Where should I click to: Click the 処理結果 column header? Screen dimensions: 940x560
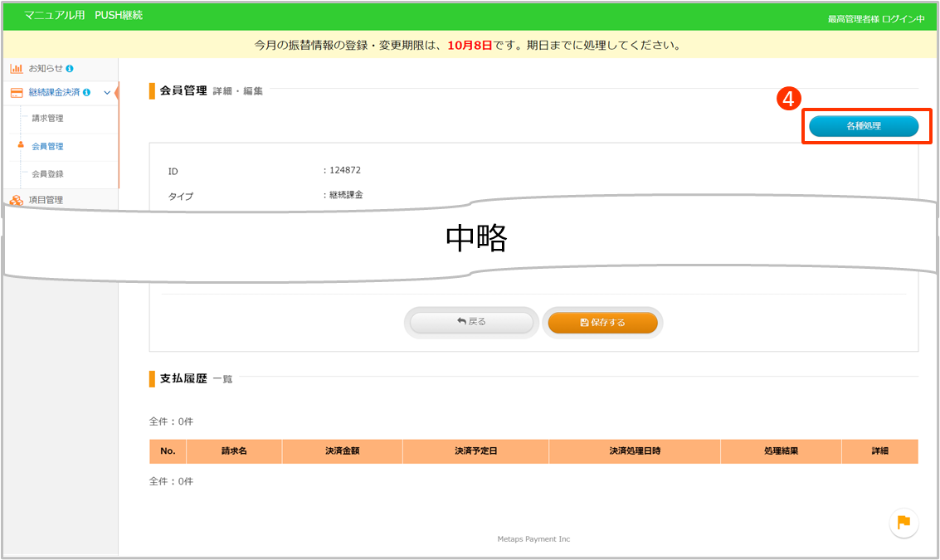point(781,451)
